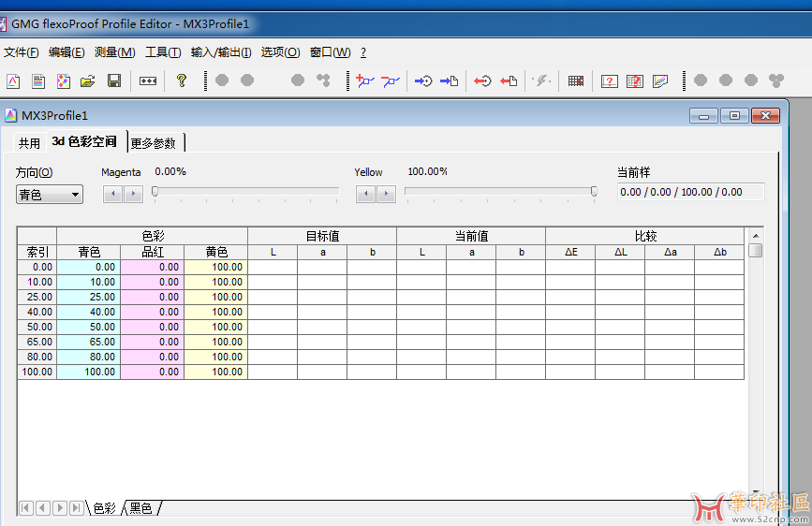Click the remove point (red minus) curve icon
Screen dimensions: 812x526
click(x=391, y=80)
